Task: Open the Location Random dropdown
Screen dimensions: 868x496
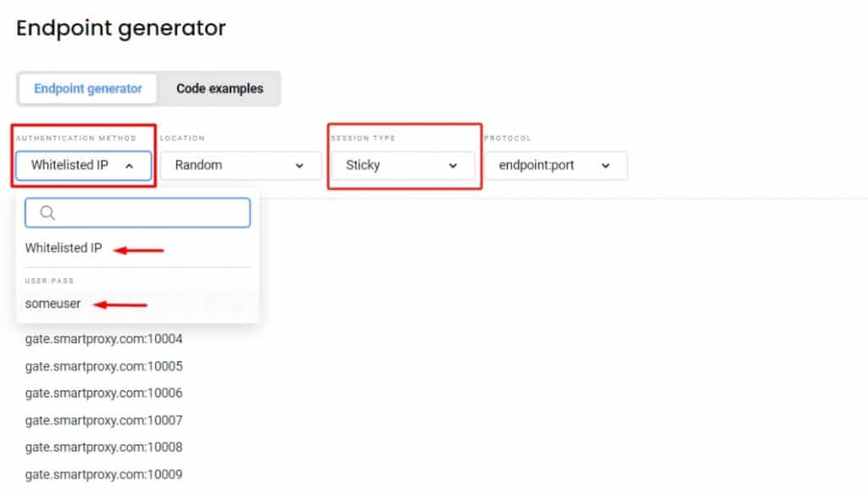Action: point(241,166)
